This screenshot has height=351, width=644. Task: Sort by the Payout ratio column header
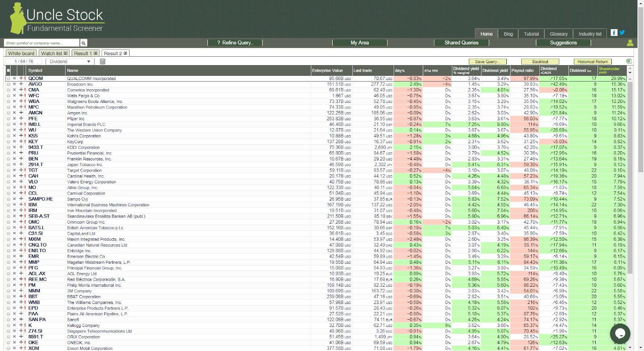click(524, 70)
